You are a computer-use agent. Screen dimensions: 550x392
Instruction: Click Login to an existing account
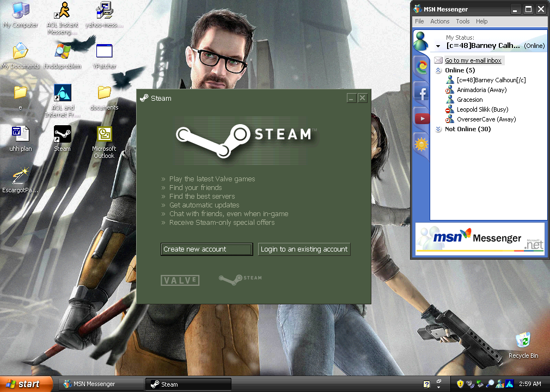[304, 249]
